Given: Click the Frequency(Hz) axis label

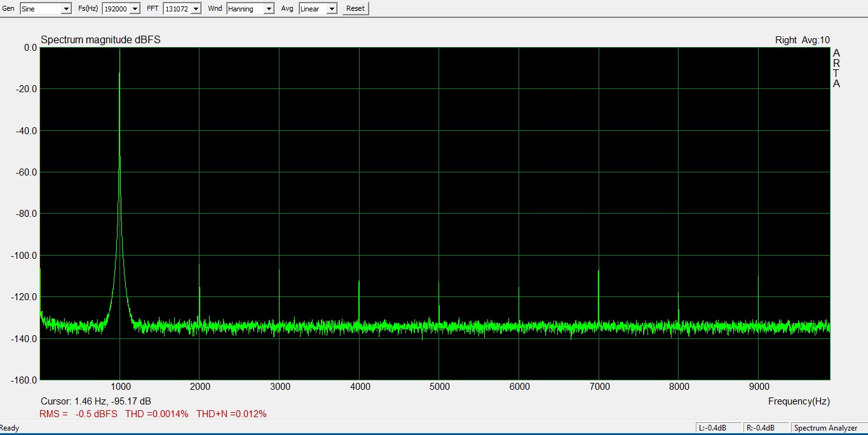Looking at the screenshot, I should click(x=799, y=401).
